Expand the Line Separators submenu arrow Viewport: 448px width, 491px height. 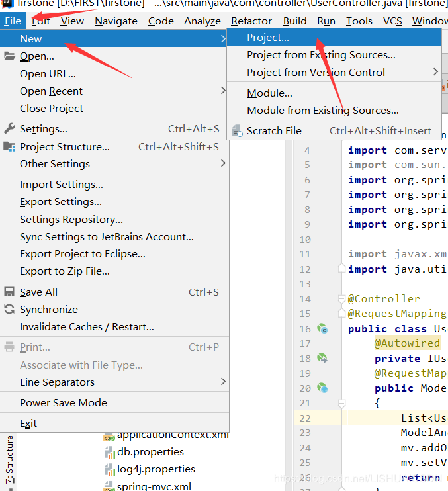[x=223, y=382]
